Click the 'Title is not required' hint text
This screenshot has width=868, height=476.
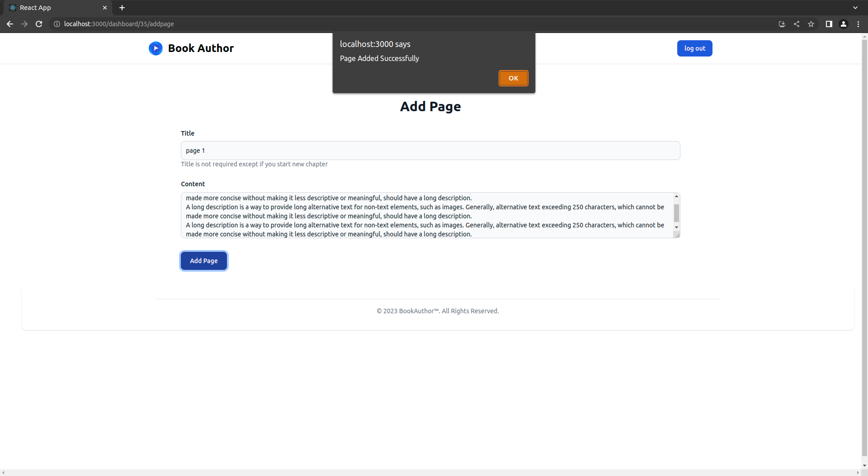[x=255, y=164]
